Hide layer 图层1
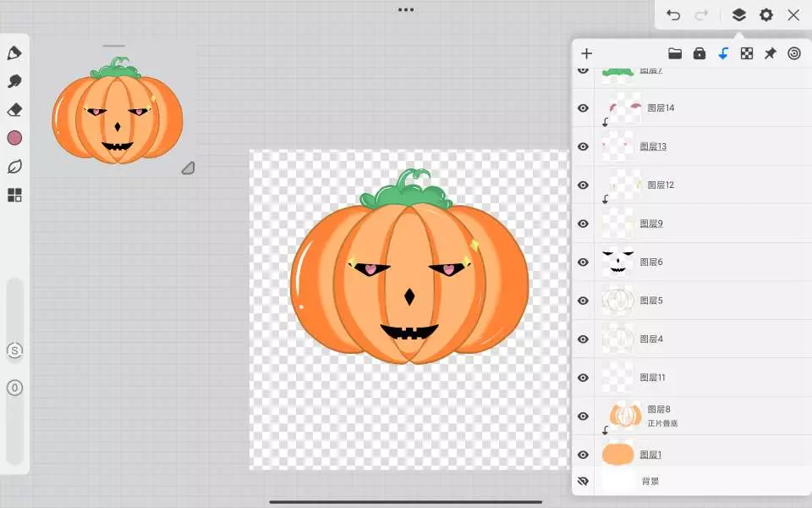This screenshot has height=508, width=812. pyautogui.click(x=583, y=455)
